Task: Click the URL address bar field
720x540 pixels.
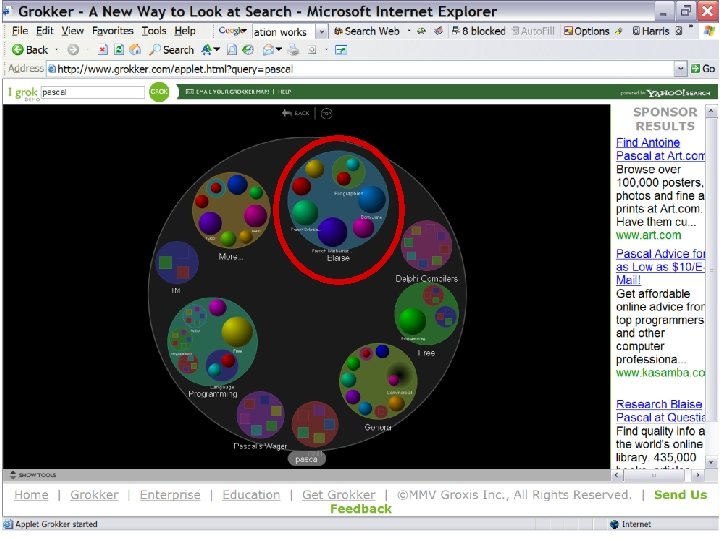Action: [360, 69]
